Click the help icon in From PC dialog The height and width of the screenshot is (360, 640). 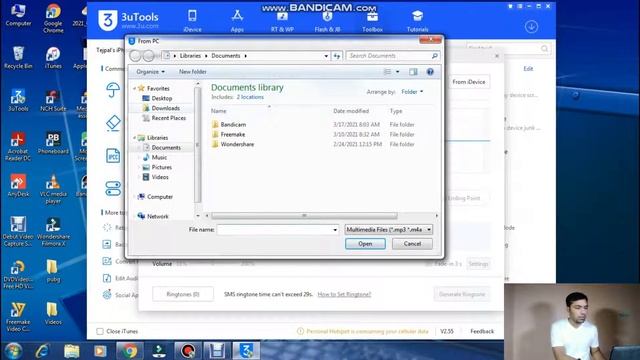430,72
